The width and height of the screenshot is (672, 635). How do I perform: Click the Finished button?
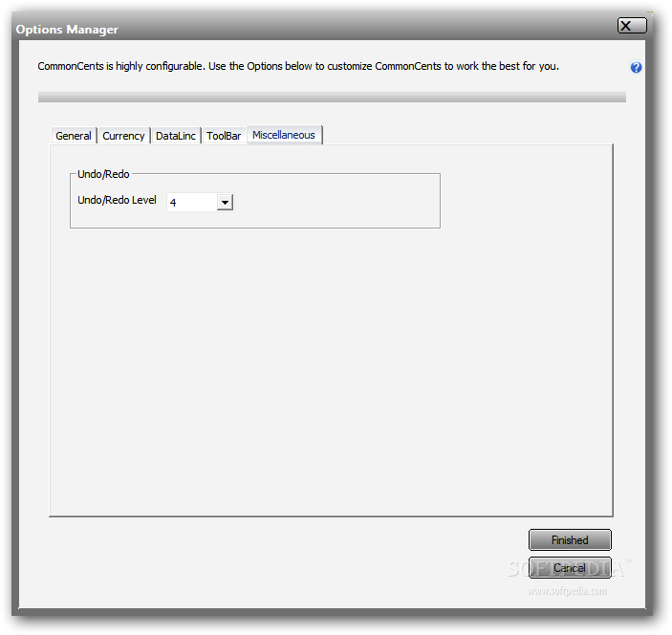point(570,539)
